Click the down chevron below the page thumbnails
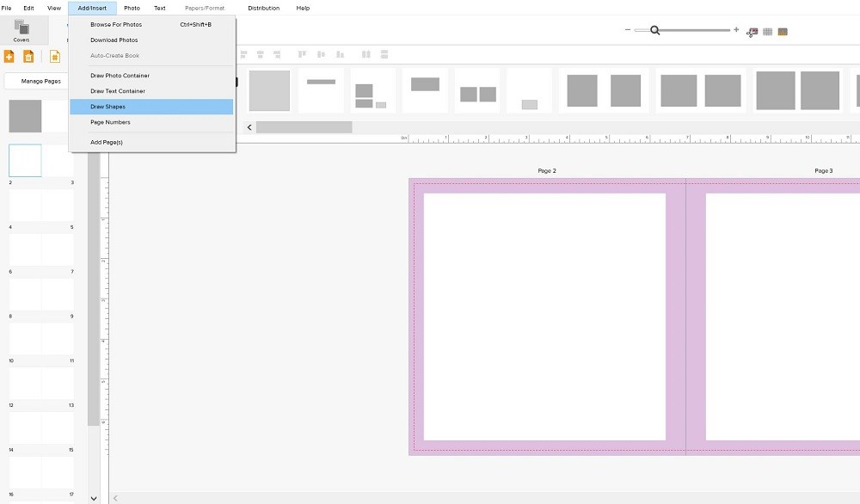860x504 pixels. (94, 497)
